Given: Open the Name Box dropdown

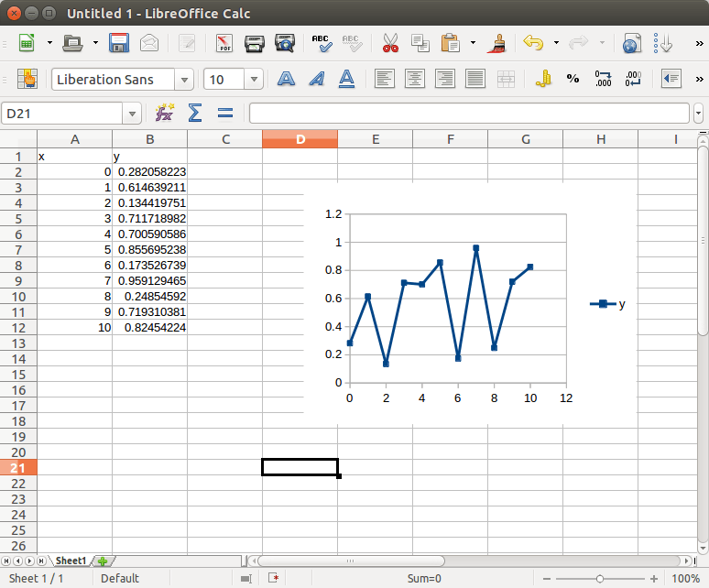Looking at the screenshot, I should pyautogui.click(x=134, y=114).
